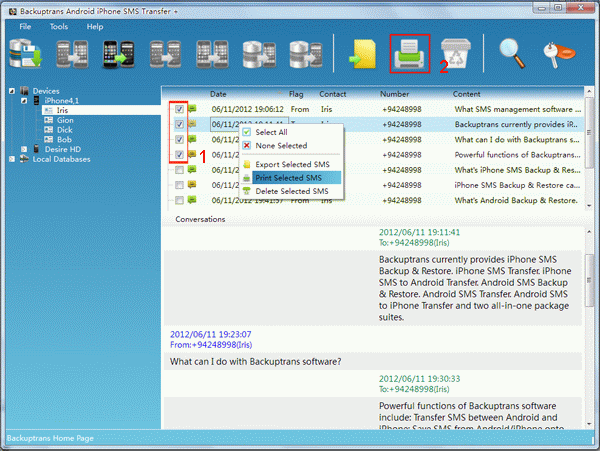
Task: Click the 'What's Android Backup & Restore.' content cell
Action: click(x=515, y=200)
